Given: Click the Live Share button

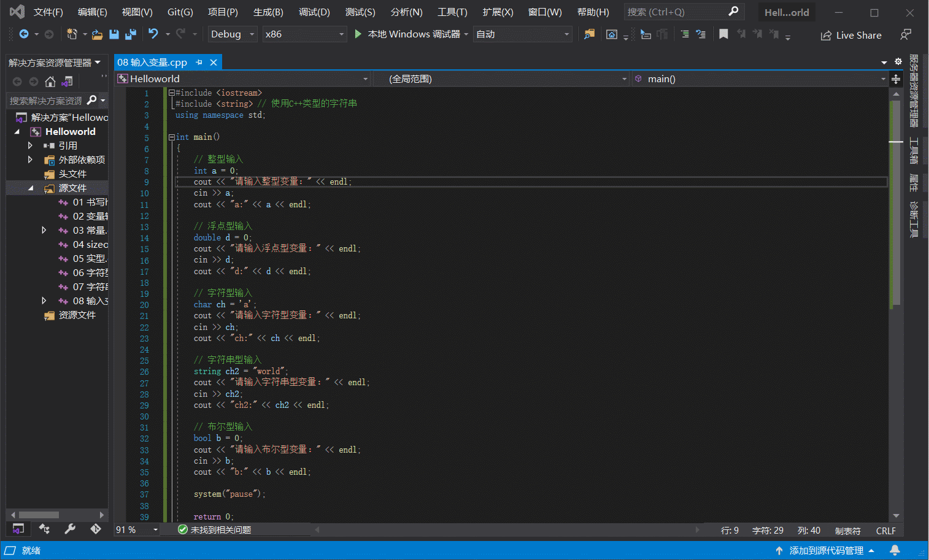Looking at the screenshot, I should [x=851, y=36].
